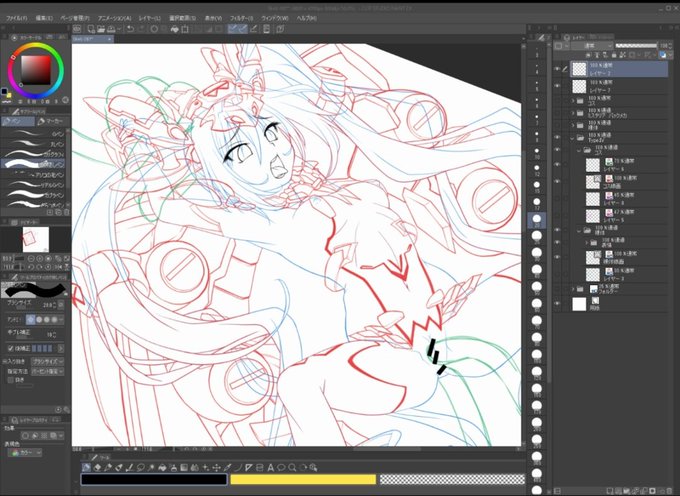This screenshot has width=680, height=496.
Task: Select the pen tool in bottom tool bar
Action: [85, 467]
